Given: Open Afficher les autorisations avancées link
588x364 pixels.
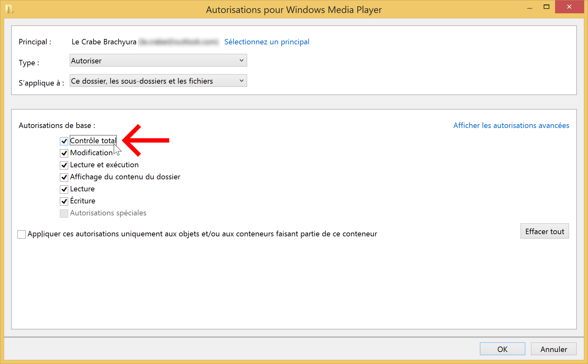Looking at the screenshot, I should pos(511,125).
